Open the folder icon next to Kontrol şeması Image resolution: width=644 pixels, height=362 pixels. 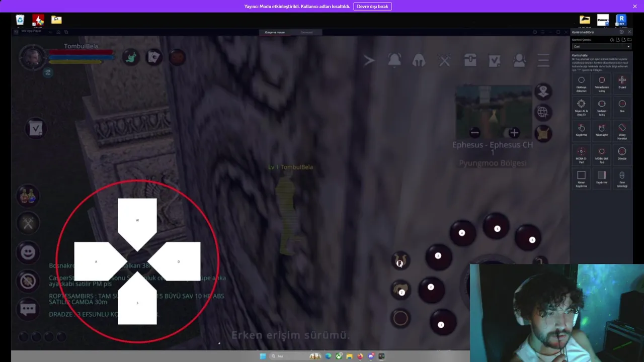click(629, 40)
